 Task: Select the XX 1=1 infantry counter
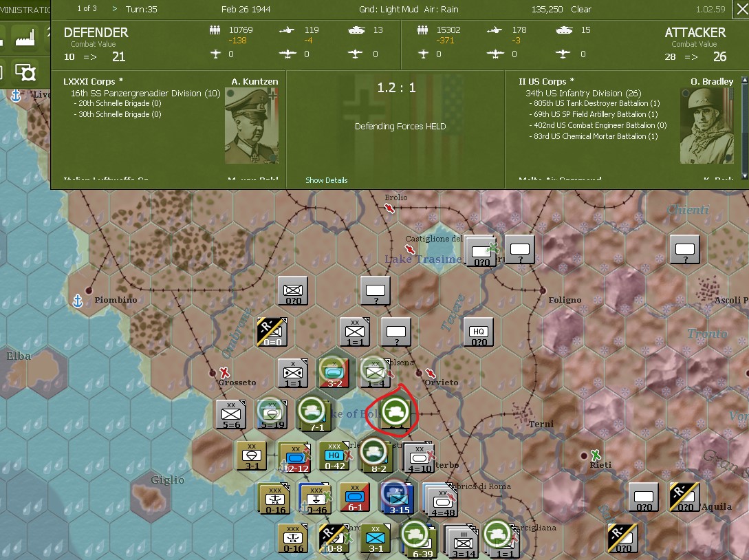point(354,331)
